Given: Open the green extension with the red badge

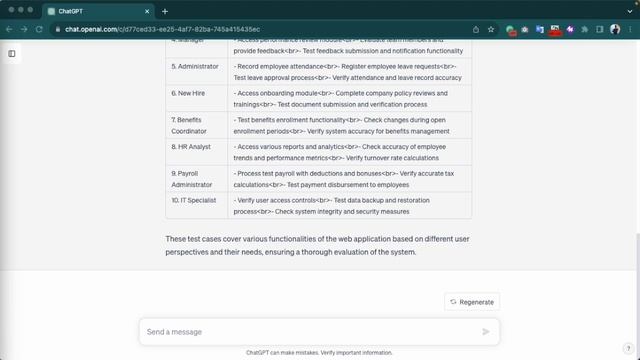Looking at the screenshot, I should [x=510, y=30].
